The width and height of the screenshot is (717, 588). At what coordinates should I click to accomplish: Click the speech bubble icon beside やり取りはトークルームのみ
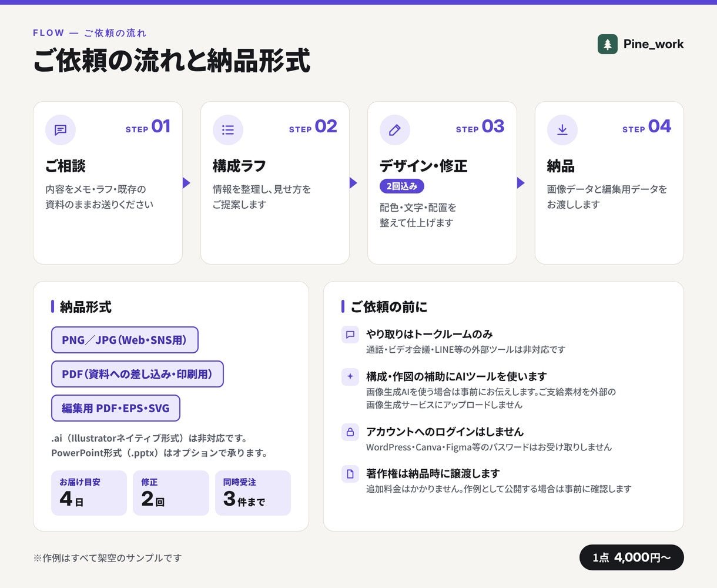pyautogui.click(x=350, y=335)
